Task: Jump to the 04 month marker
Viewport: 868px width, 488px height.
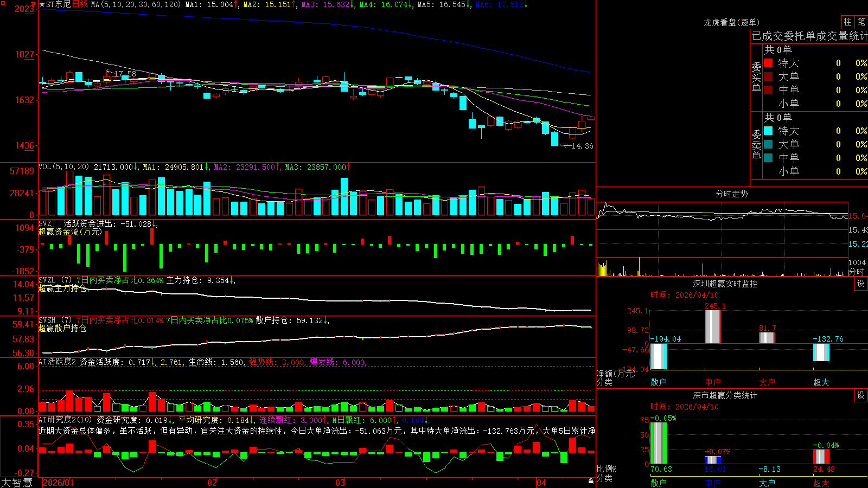Action: click(x=541, y=483)
